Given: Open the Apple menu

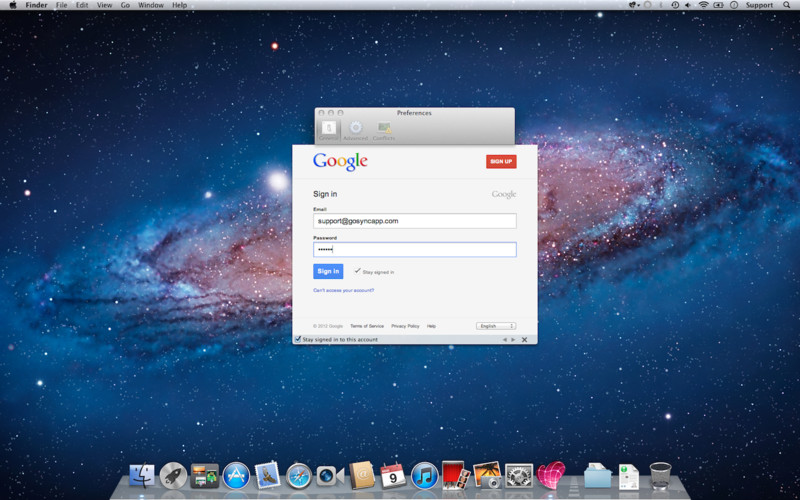Looking at the screenshot, I should 13,5.
